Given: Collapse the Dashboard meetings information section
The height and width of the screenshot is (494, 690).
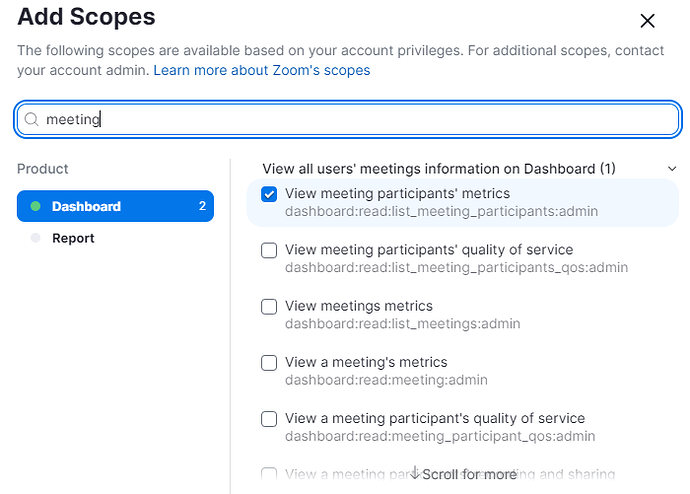Looking at the screenshot, I should pyautogui.click(x=672, y=169).
